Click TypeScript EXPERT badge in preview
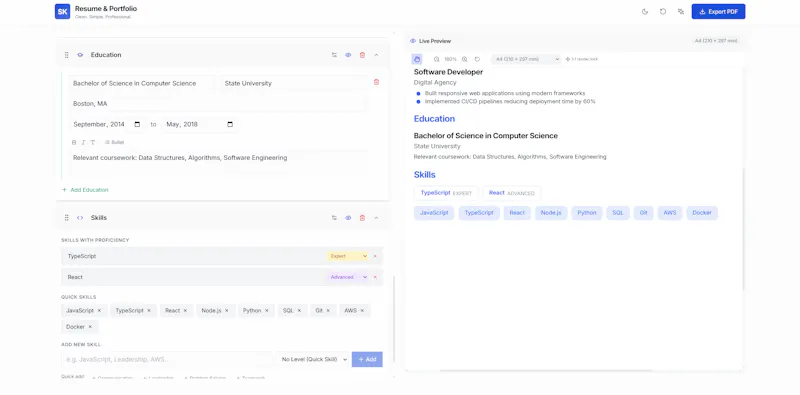800x395 pixels. click(446, 193)
